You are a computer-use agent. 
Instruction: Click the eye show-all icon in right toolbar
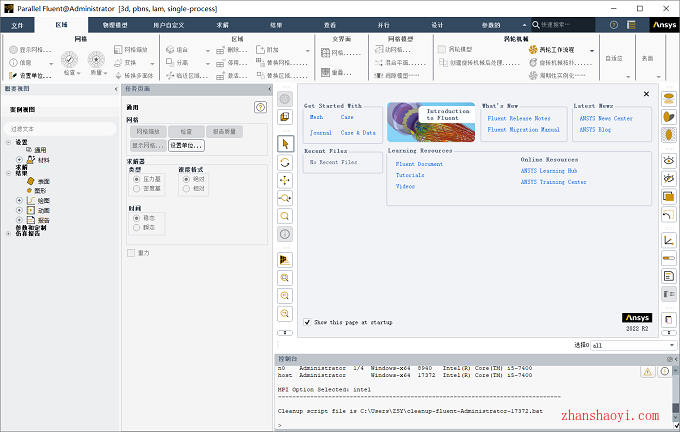click(669, 160)
